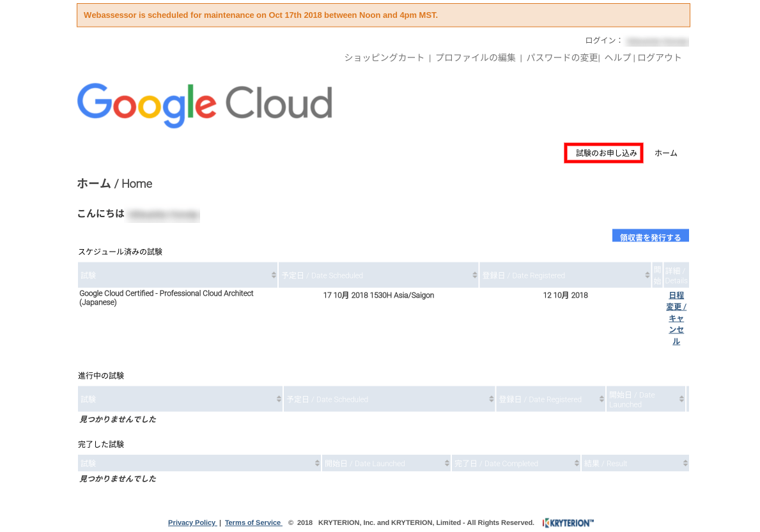Image resolution: width=760 pixels, height=532 pixels.
Task: Open the ヘルプ link
Action: (x=617, y=57)
